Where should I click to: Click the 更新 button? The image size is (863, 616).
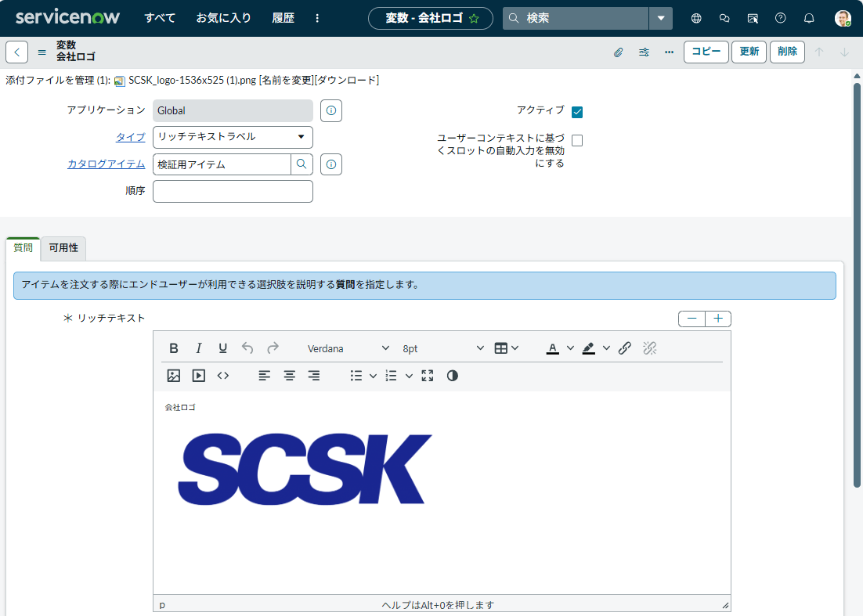749,52
